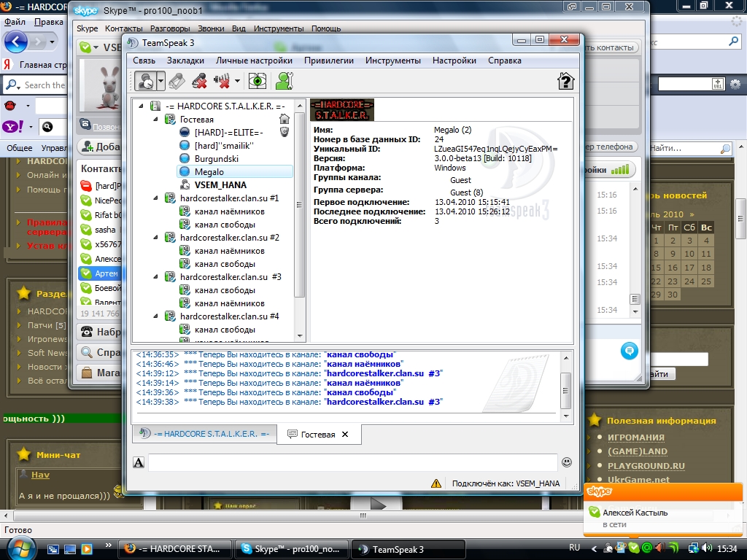This screenshot has height=560, width=747.
Task: Select user [hard]''smailik''
Action: (224, 146)
